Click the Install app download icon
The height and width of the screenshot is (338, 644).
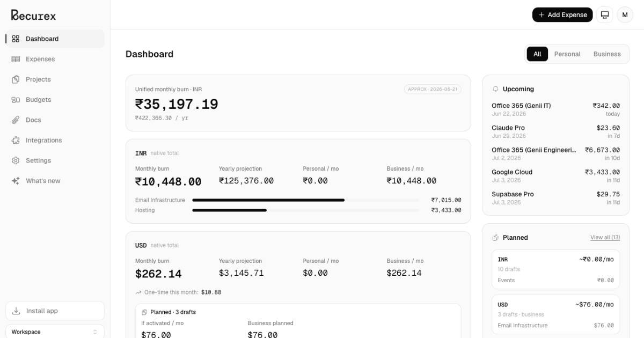pos(16,311)
